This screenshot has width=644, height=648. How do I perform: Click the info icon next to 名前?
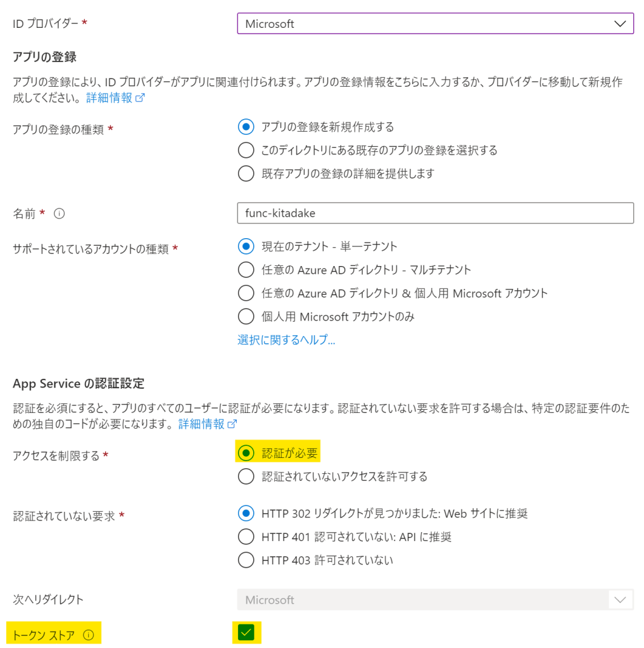(60, 214)
